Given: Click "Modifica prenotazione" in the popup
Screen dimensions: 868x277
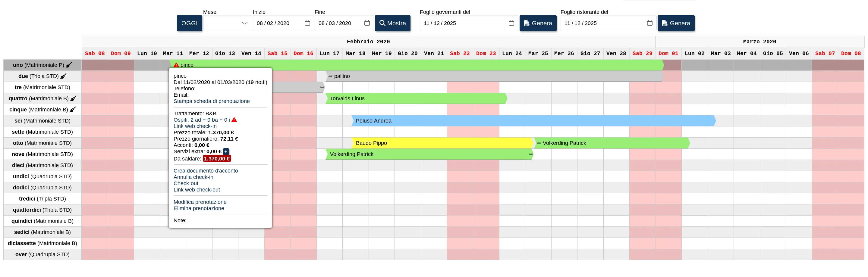Looking at the screenshot, I should click(200, 202).
